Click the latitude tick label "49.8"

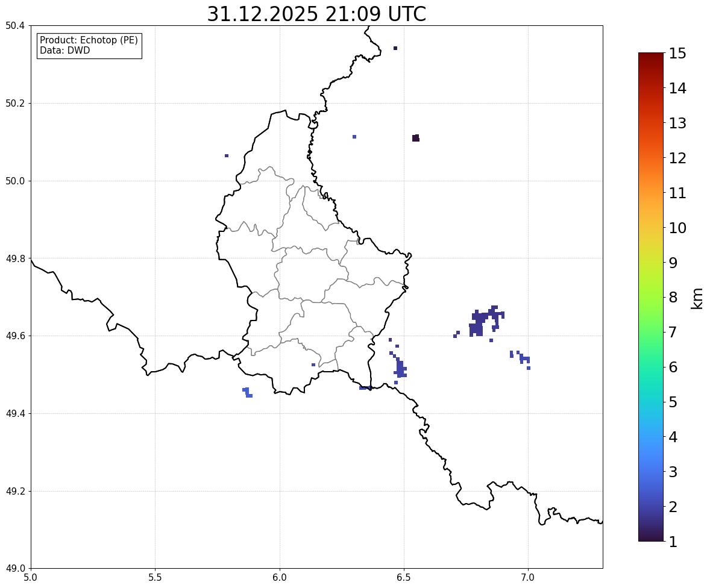click(x=15, y=258)
